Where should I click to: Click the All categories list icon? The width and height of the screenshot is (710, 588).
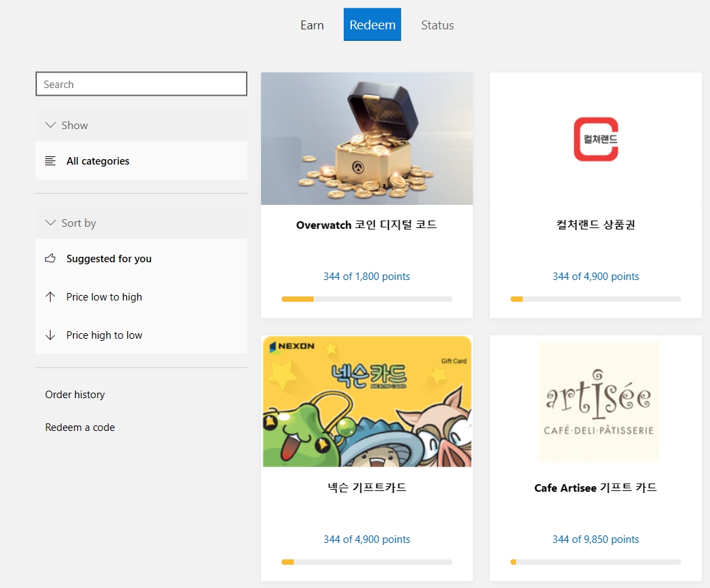coord(51,160)
